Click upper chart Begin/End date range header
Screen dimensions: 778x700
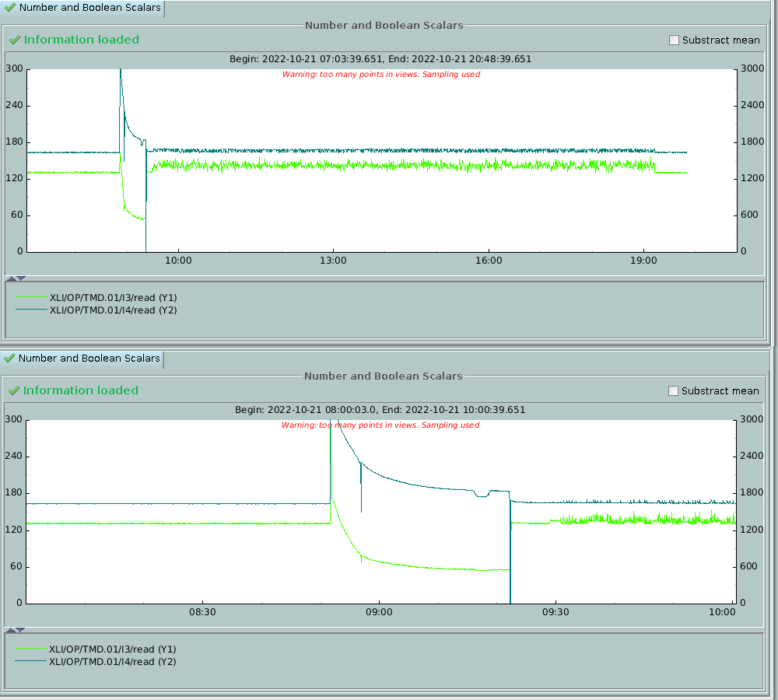pos(380,59)
